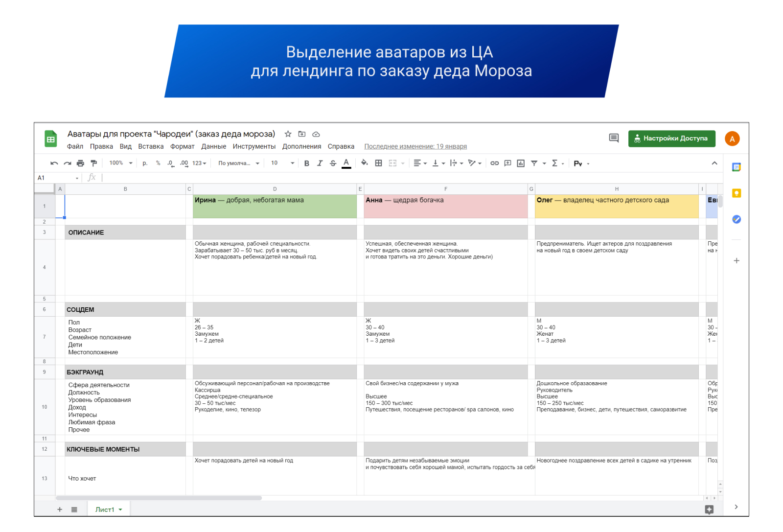This screenshot has width=783, height=532.
Task: Select the Лист1 sheet tab
Action: [x=109, y=509]
